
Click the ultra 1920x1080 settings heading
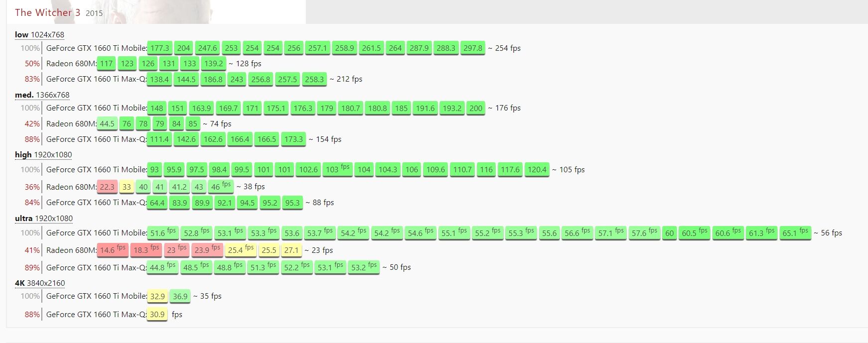coord(43,218)
